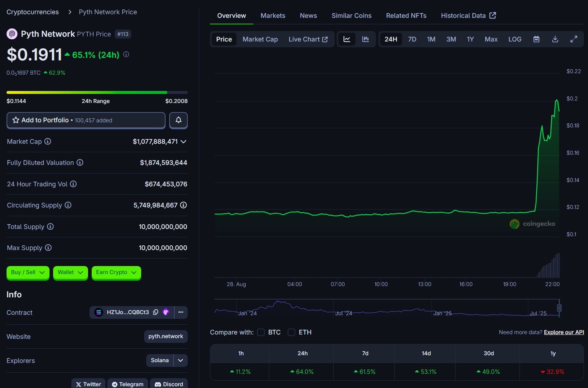Click Add to Portfolio button
The width and height of the screenshot is (588, 388).
coord(86,120)
